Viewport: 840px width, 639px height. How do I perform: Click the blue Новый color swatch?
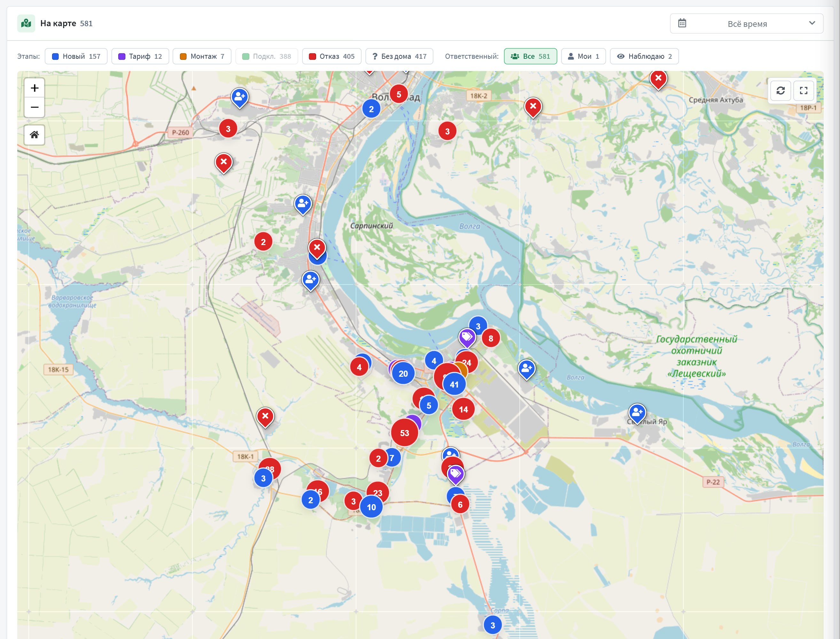(x=55, y=56)
